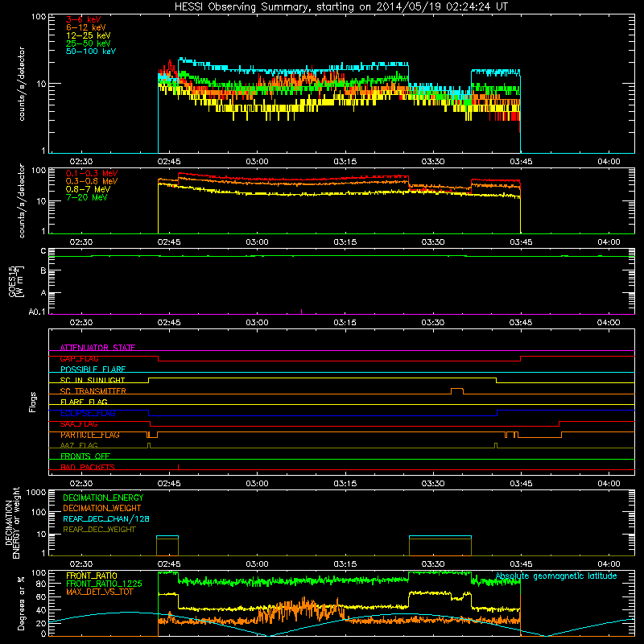Click the POSSIBLE_FLARE flag label

(x=93, y=369)
